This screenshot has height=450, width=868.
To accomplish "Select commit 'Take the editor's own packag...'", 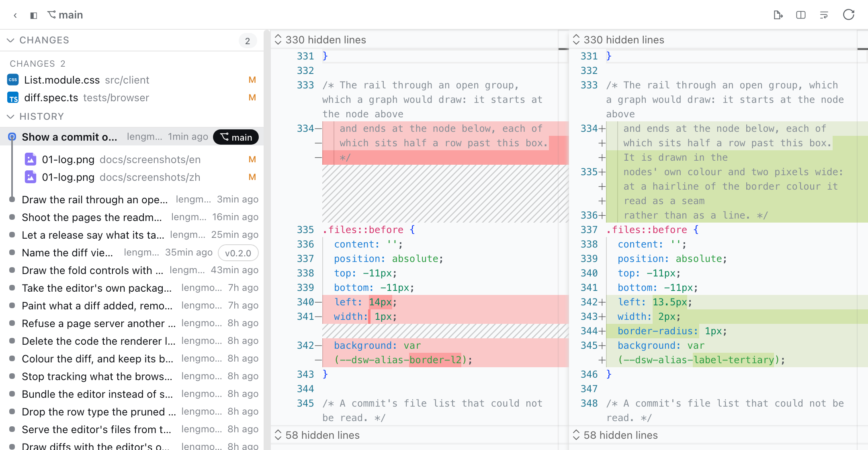I will tap(132, 288).
